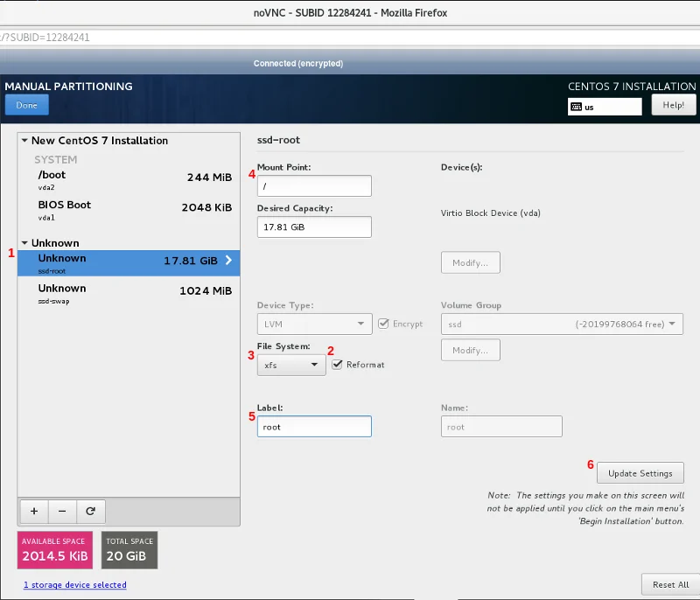Open the LVM Device Type dropdown
Image resolution: width=700 pixels, height=600 pixels.
click(x=314, y=324)
